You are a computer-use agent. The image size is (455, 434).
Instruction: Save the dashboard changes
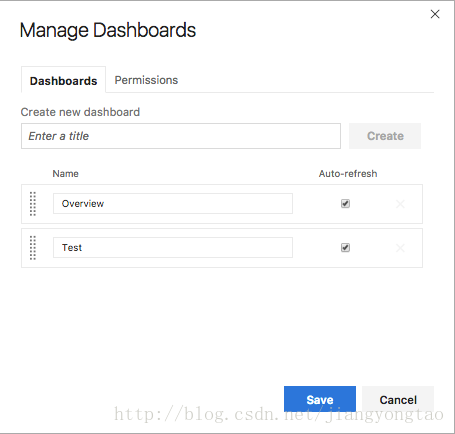(x=320, y=399)
